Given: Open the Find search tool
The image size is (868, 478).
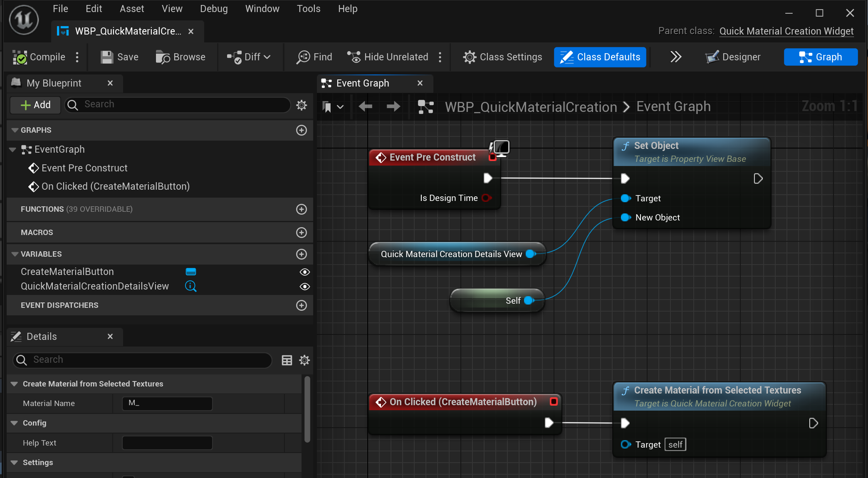Looking at the screenshot, I should click(314, 57).
